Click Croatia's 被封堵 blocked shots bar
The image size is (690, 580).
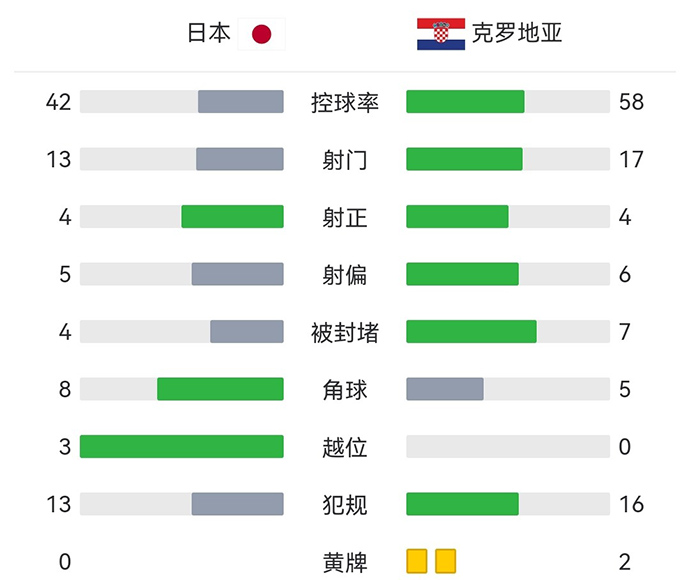click(x=471, y=332)
